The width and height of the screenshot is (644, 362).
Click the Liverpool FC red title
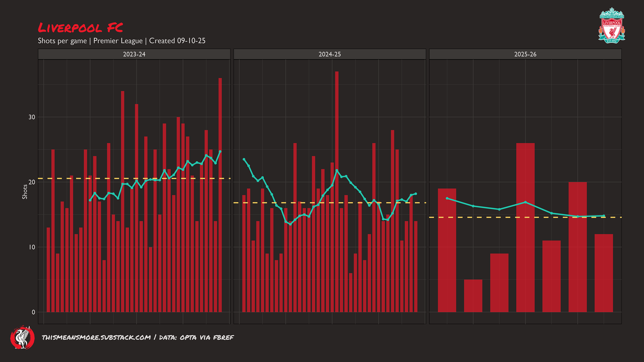[80, 28]
